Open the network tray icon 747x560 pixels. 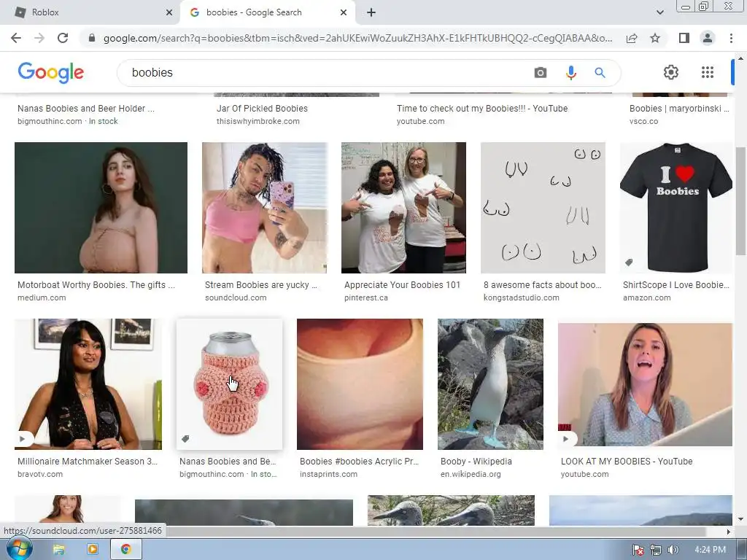656,550
